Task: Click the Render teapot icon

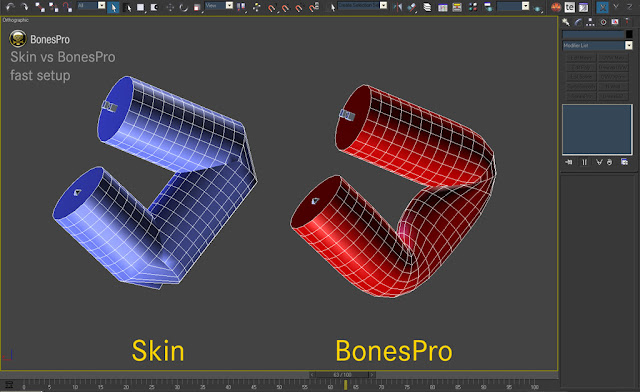Action: (x=570, y=7)
